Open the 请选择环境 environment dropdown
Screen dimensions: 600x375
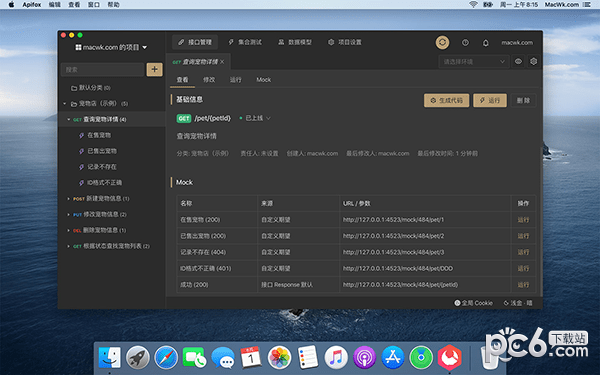pos(474,62)
